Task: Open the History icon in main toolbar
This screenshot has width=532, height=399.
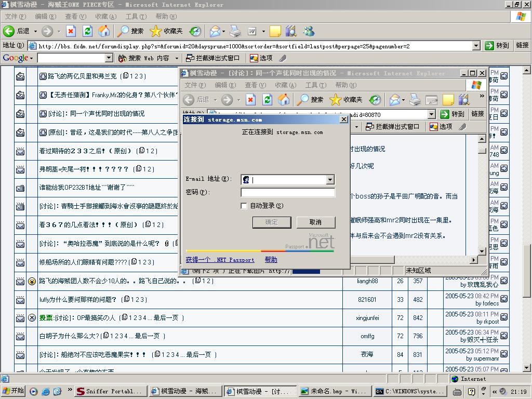Action: coord(195,31)
